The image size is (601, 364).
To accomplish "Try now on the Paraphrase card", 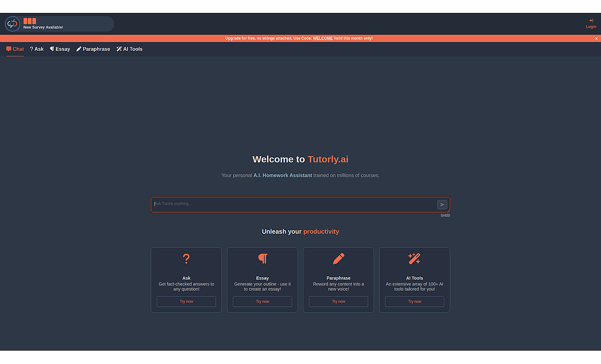I will [338, 302].
